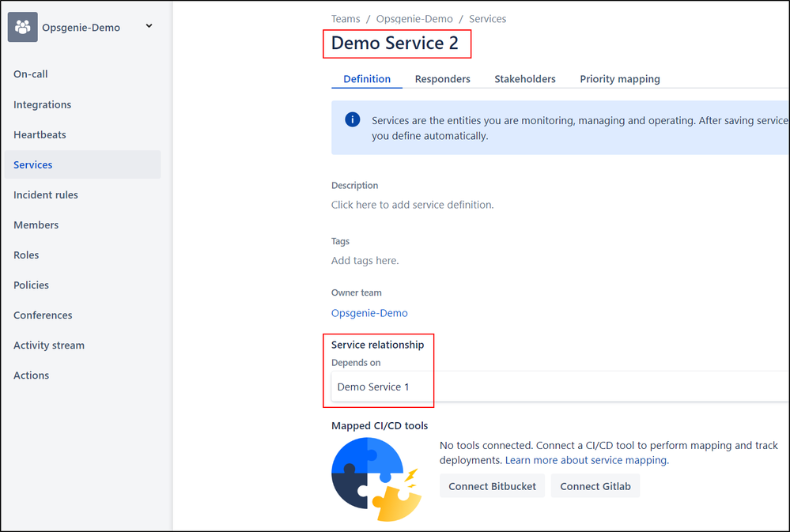Open the Priority mapping tab
Screen dimensions: 790x532
tap(620, 79)
